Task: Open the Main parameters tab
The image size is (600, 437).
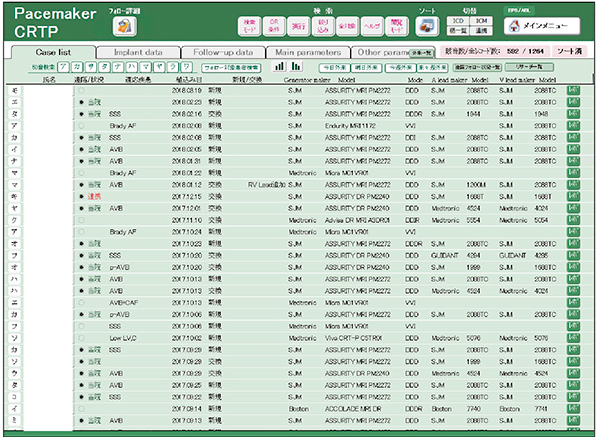Action: coord(309,52)
